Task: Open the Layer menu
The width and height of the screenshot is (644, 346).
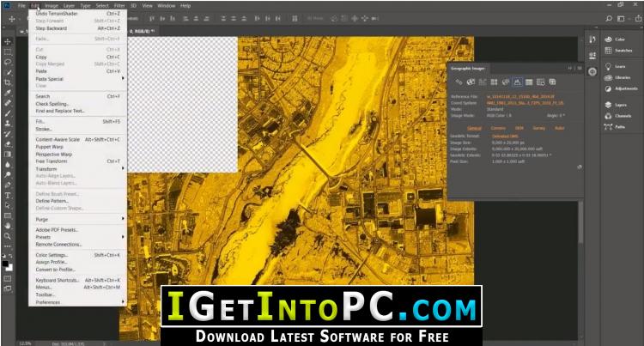Action: [69, 6]
